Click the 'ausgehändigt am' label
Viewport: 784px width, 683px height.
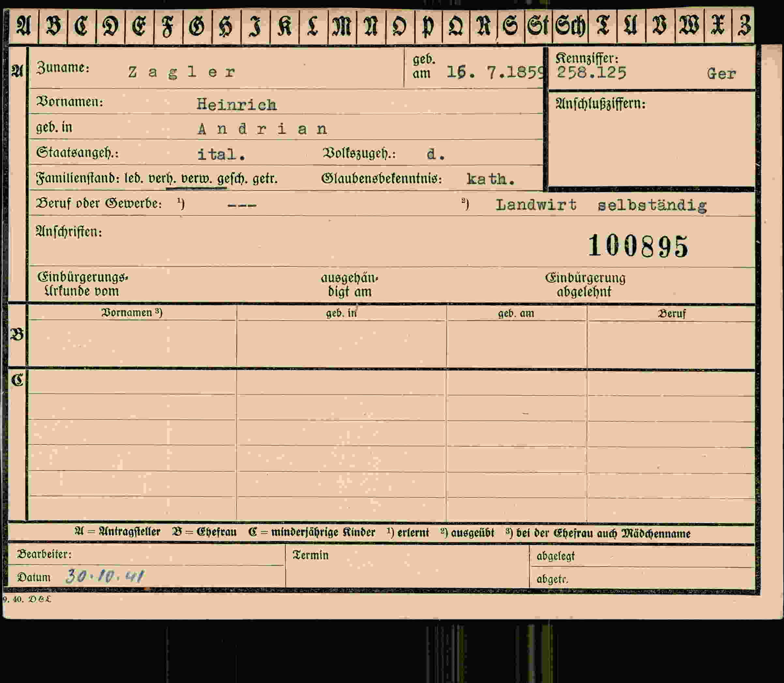click(349, 285)
